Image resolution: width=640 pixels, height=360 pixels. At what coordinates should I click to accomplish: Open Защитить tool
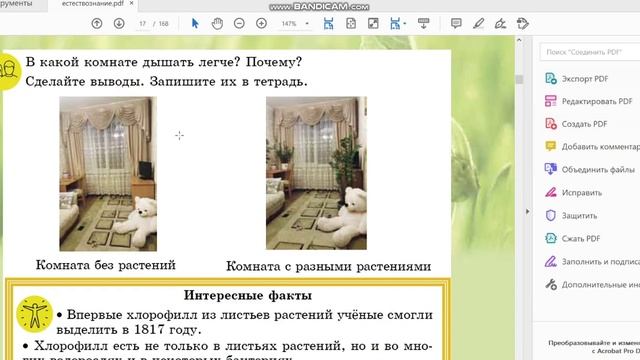[x=571, y=216]
